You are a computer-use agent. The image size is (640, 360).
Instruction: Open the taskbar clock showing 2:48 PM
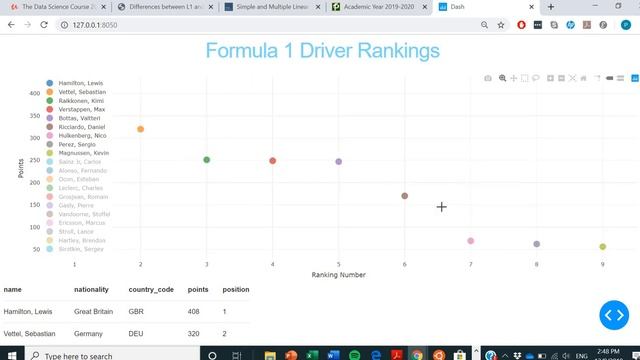pos(608,354)
